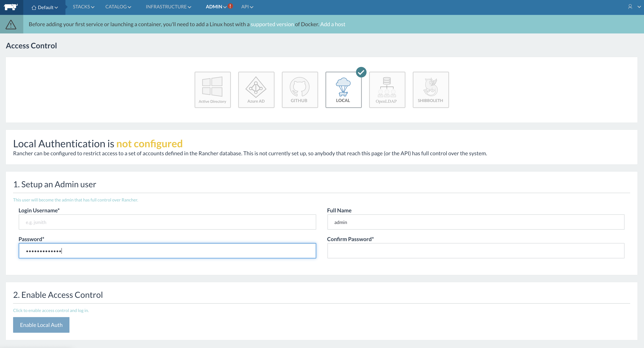Click the Enable Local Auth button
The width and height of the screenshot is (644, 348).
pyautogui.click(x=41, y=325)
